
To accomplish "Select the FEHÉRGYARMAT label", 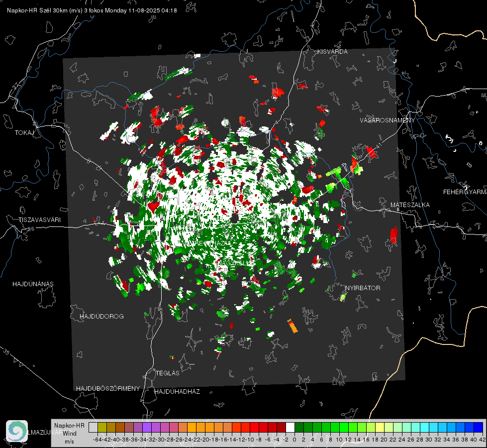I will 465,192.
